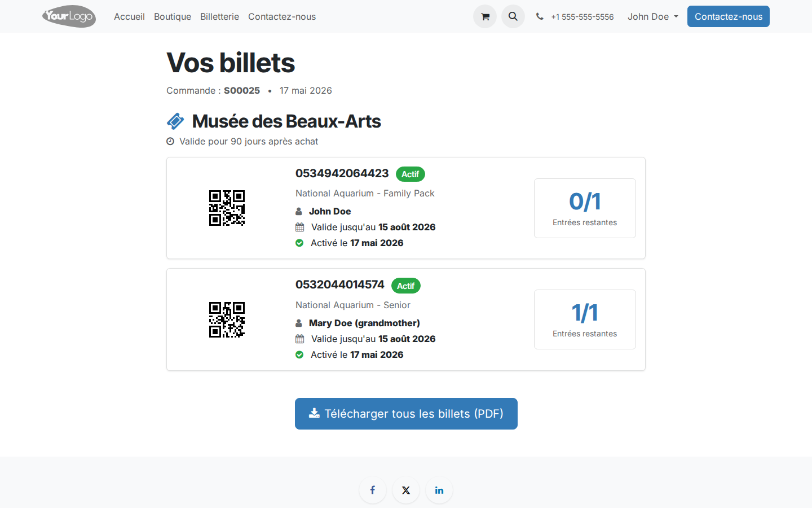Image resolution: width=812 pixels, height=508 pixels.
Task: Click the search magnifier icon
Action: (513, 16)
